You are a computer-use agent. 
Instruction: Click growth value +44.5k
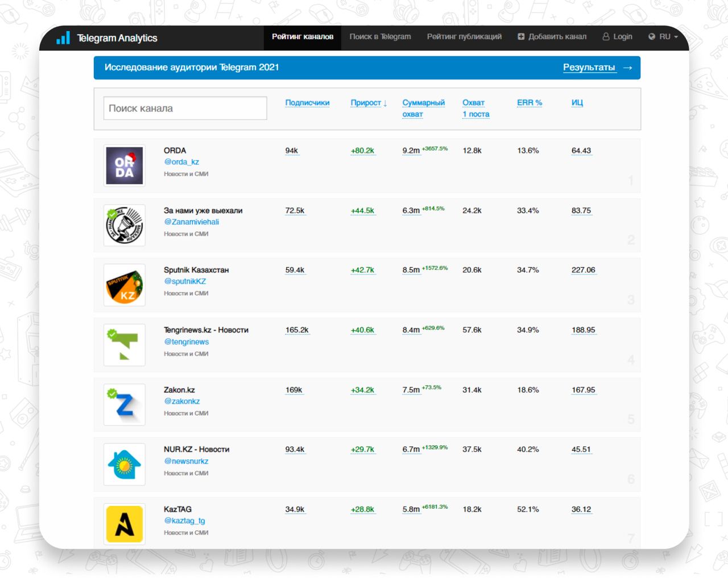(363, 210)
